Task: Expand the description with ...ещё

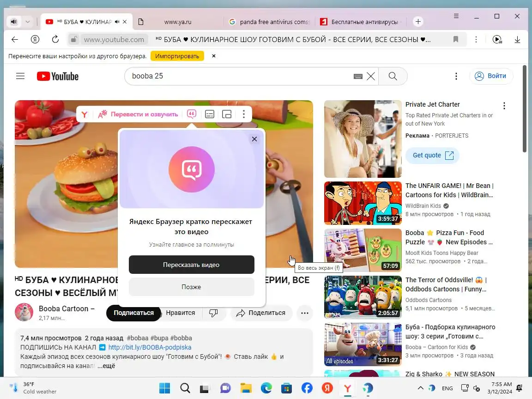Action: click(x=107, y=366)
